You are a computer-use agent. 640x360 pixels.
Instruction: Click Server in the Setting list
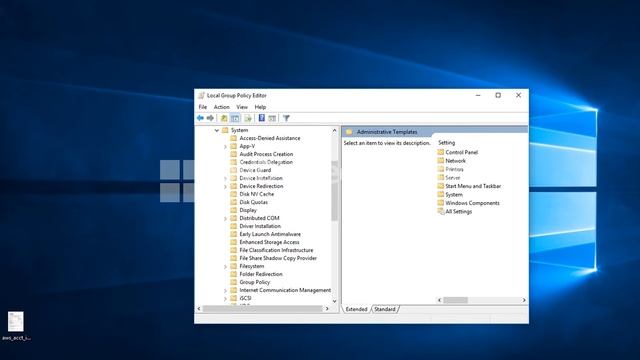coord(453,178)
